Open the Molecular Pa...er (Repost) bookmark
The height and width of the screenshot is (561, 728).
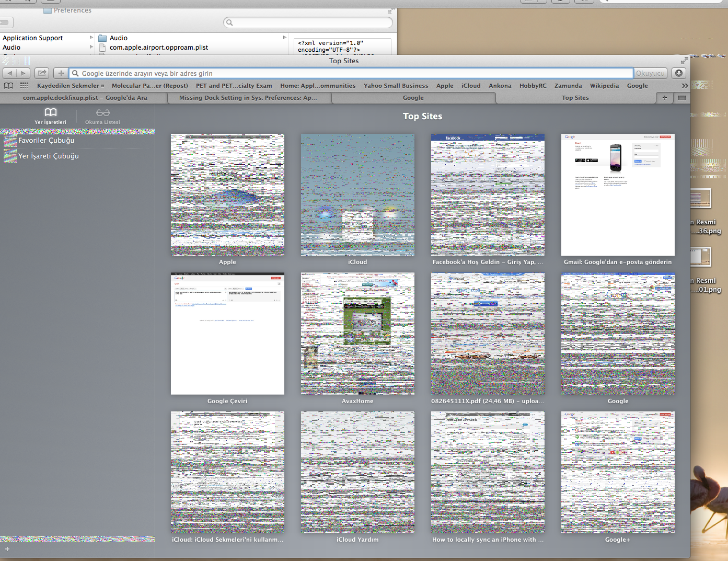pyautogui.click(x=149, y=86)
